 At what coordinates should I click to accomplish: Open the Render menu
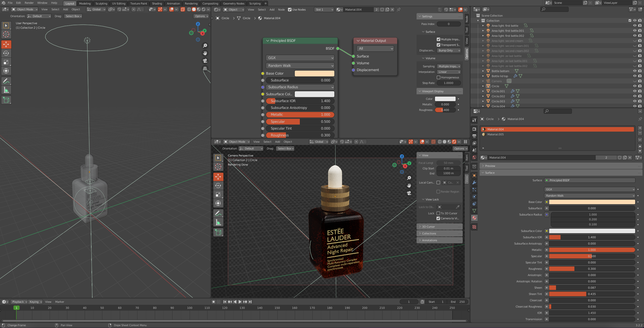pos(29,3)
